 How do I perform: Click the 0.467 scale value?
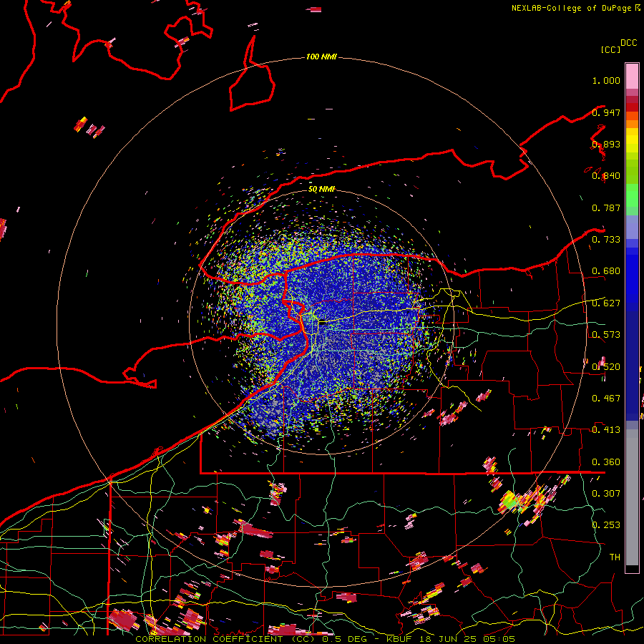(606, 399)
